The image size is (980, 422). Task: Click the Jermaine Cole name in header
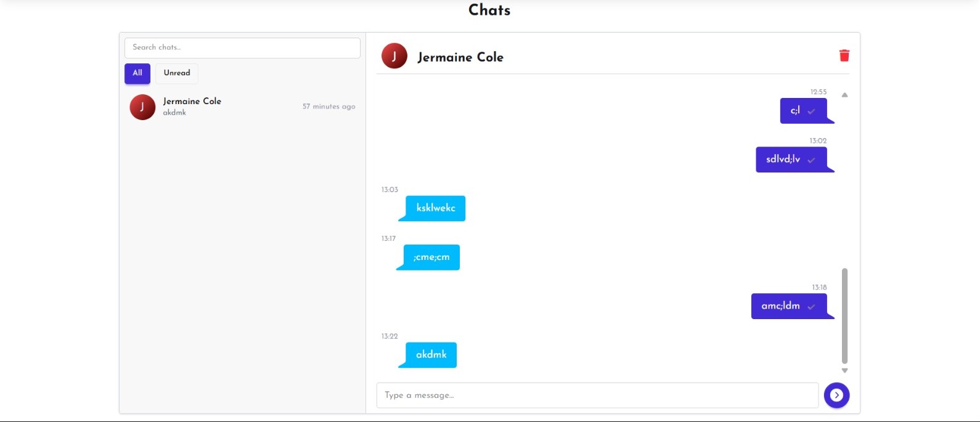(x=460, y=57)
